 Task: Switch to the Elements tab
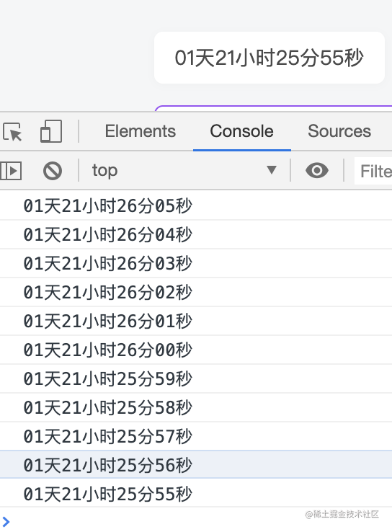(140, 131)
